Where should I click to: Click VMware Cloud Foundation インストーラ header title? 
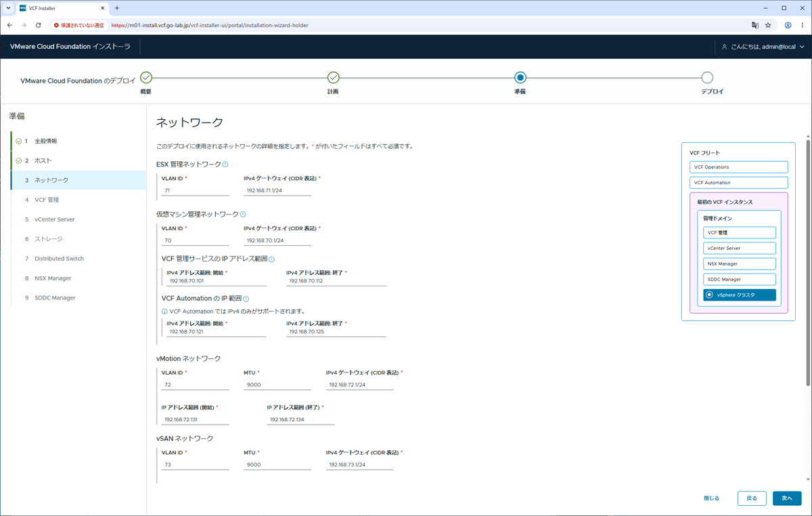click(70, 47)
